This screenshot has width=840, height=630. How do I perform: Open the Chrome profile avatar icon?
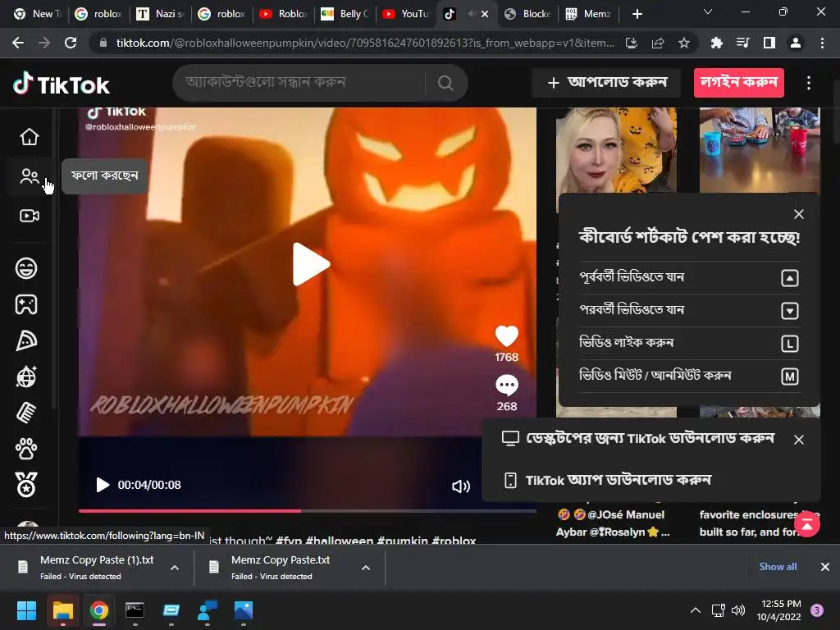796,43
